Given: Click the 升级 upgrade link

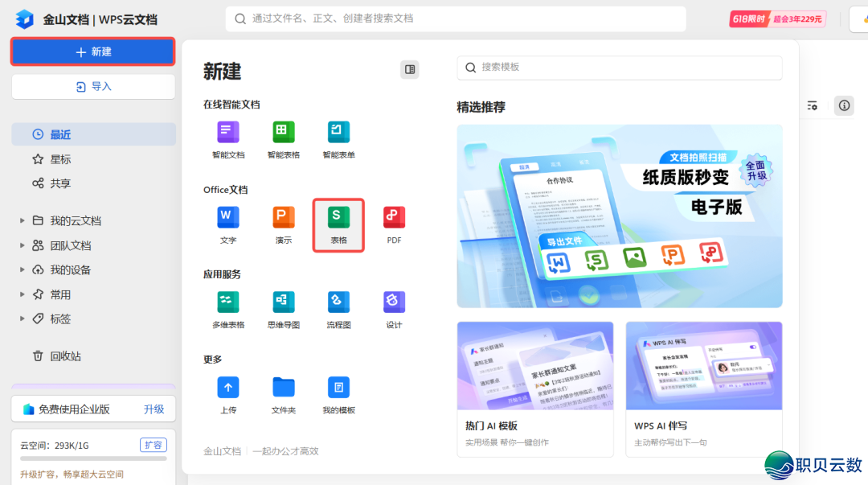Looking at the screenshot, I should click(154, 409).
